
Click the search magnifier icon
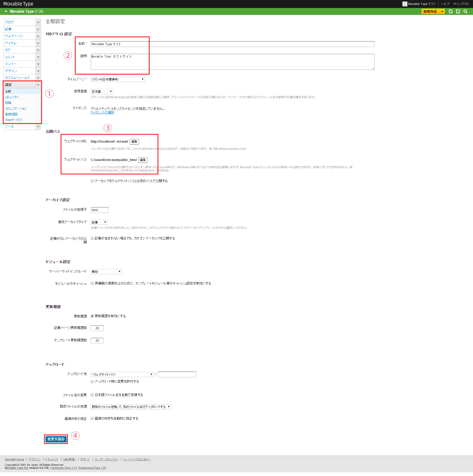[x=465, y=11]
